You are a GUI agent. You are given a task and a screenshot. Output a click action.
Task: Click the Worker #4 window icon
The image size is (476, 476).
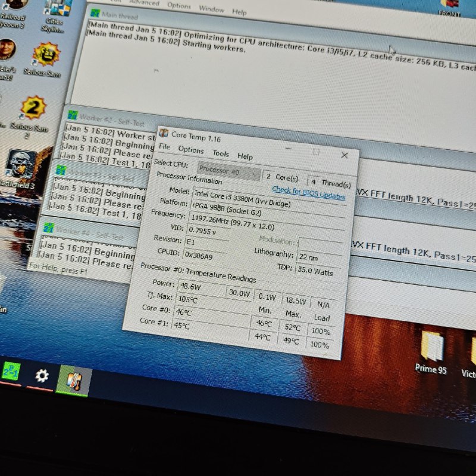click(x=49, y=227)
